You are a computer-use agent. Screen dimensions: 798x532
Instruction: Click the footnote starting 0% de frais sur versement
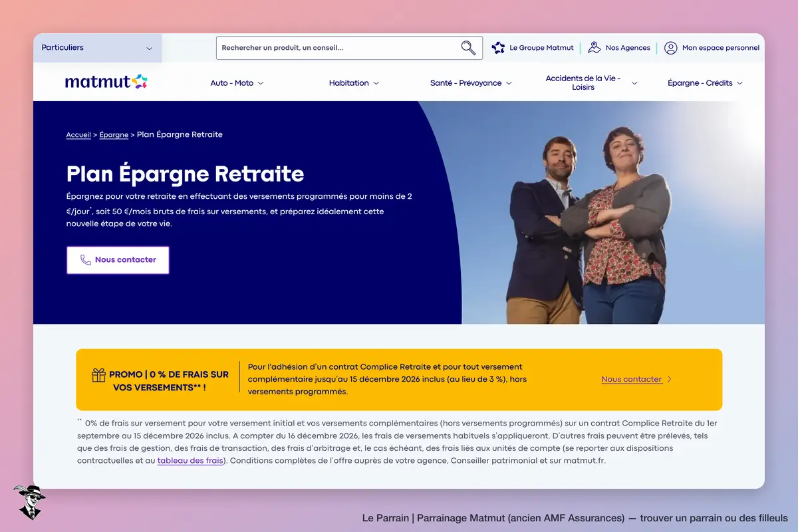coord(398,442)
